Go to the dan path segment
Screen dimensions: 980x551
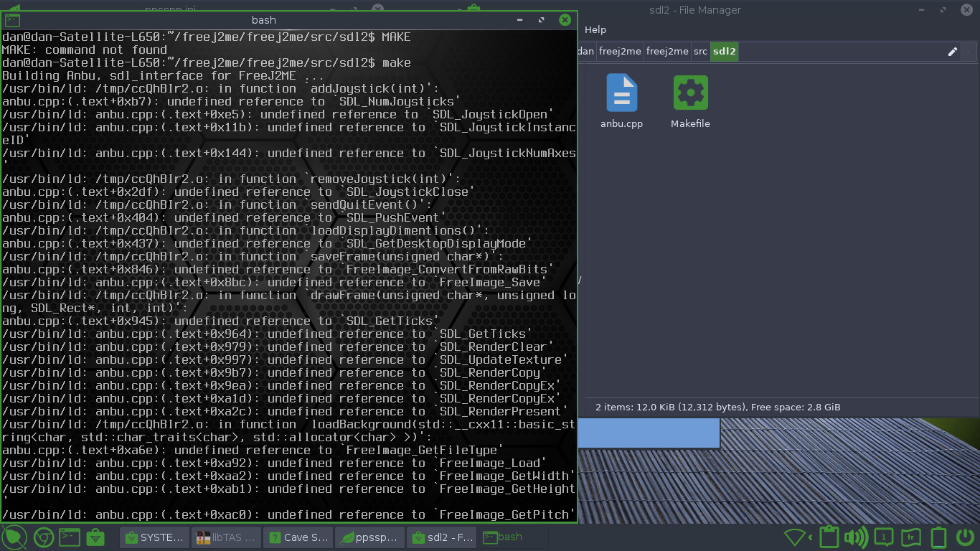pyautogui.click(x=586, y=52)
